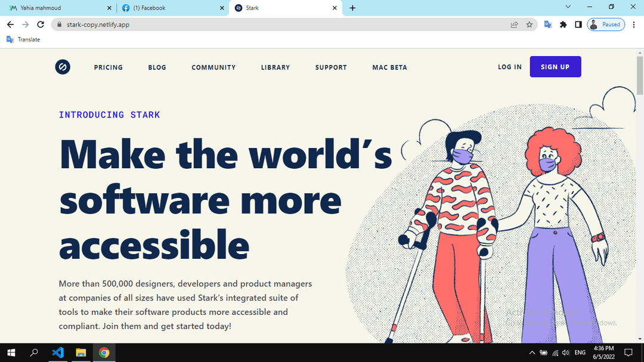Open the Google Translate extension icon
This screenshot has height=362, width=644.
pyautogui.click(x=548, y=24)
